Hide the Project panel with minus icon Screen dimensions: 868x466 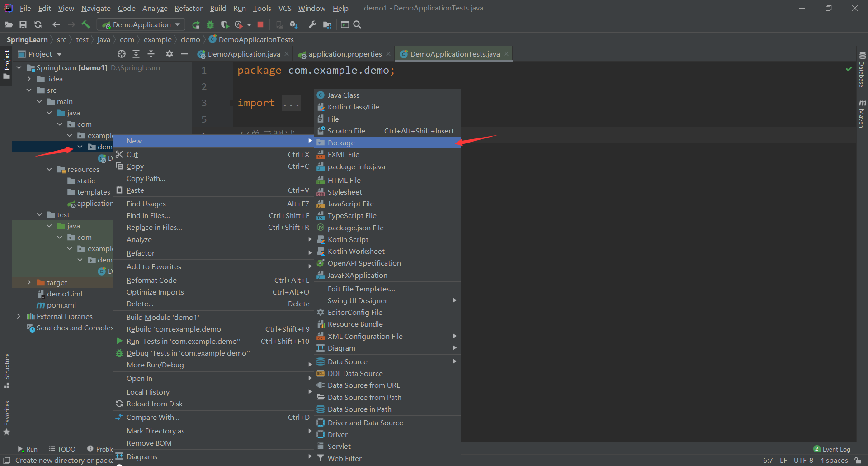click(x=184, y=54)
